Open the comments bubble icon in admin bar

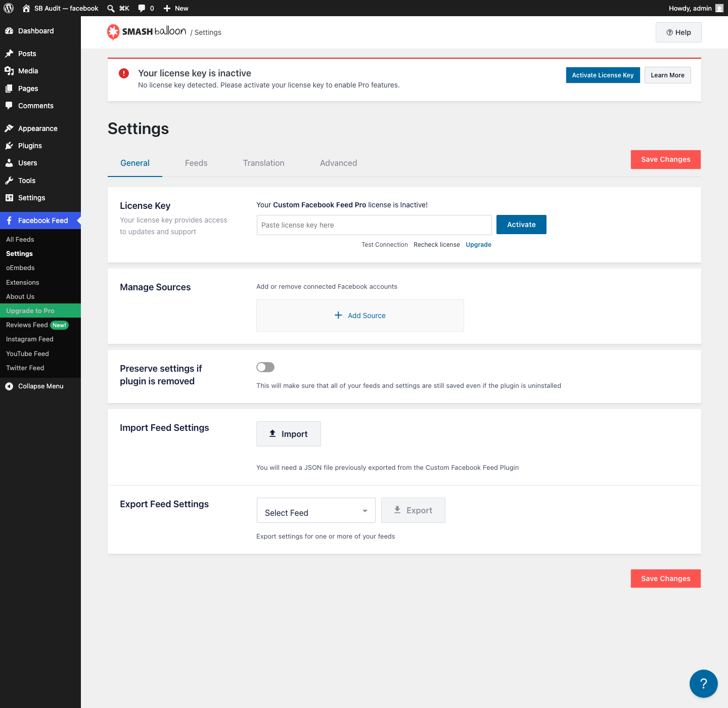tap(142, 8)
